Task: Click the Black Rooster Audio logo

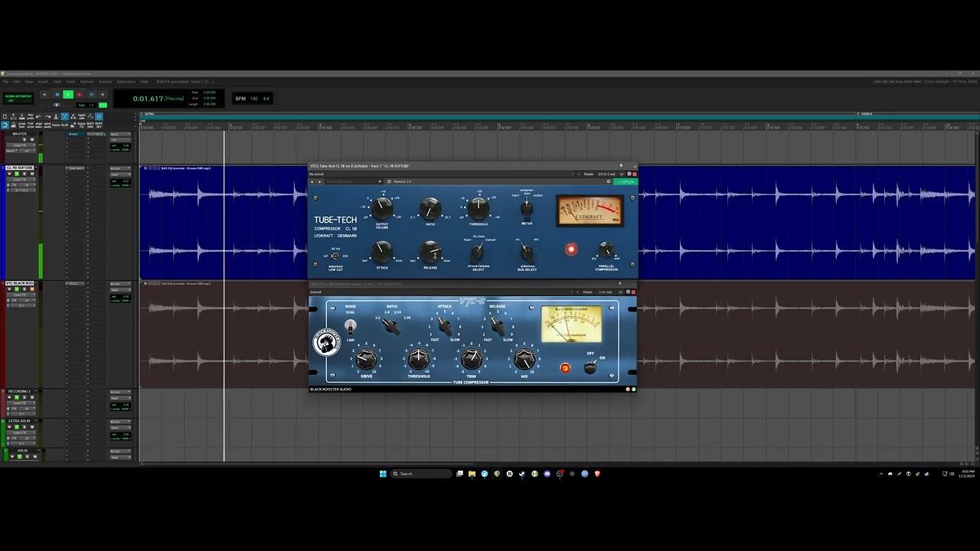Action: click(327, 342)
